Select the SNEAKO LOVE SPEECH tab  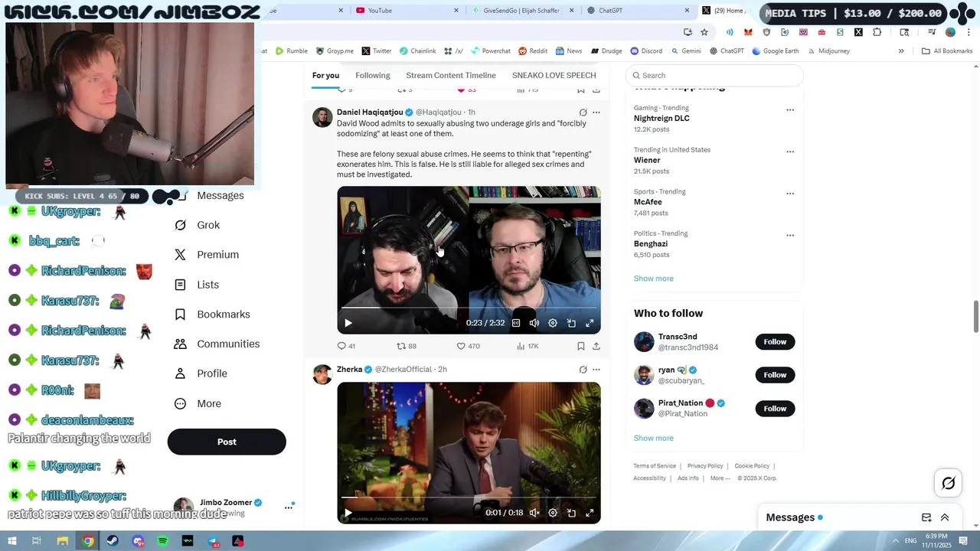(x=554, y=75)
